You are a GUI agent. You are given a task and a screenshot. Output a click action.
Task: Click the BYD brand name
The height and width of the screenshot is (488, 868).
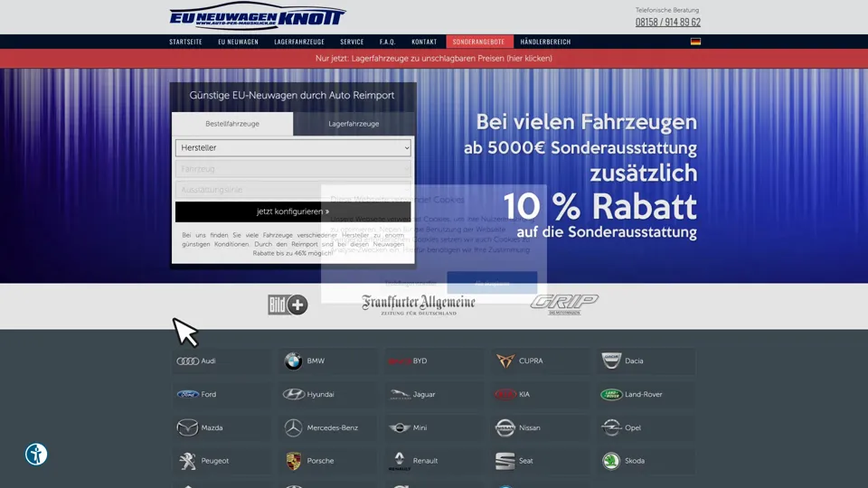pos(420,361)
